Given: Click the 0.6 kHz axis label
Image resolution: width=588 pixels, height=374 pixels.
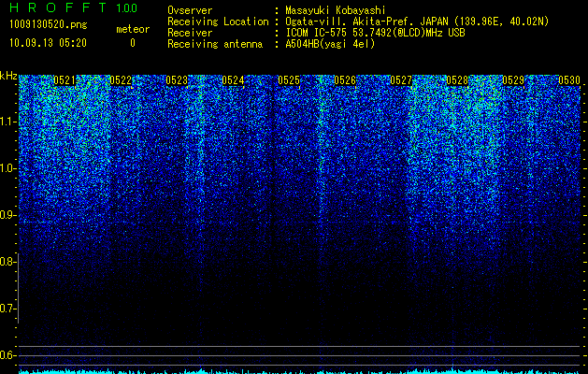Looking at the screenshot, I should [x=7, y=355].
